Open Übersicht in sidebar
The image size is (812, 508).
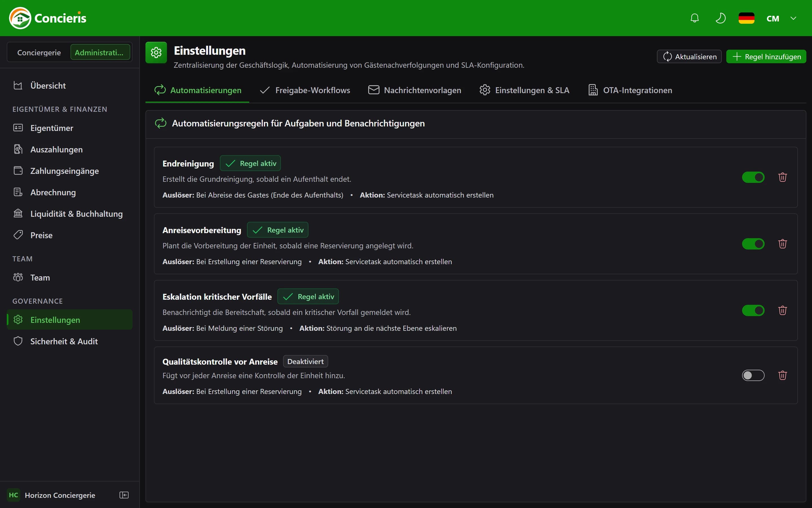tap(69, 85)
